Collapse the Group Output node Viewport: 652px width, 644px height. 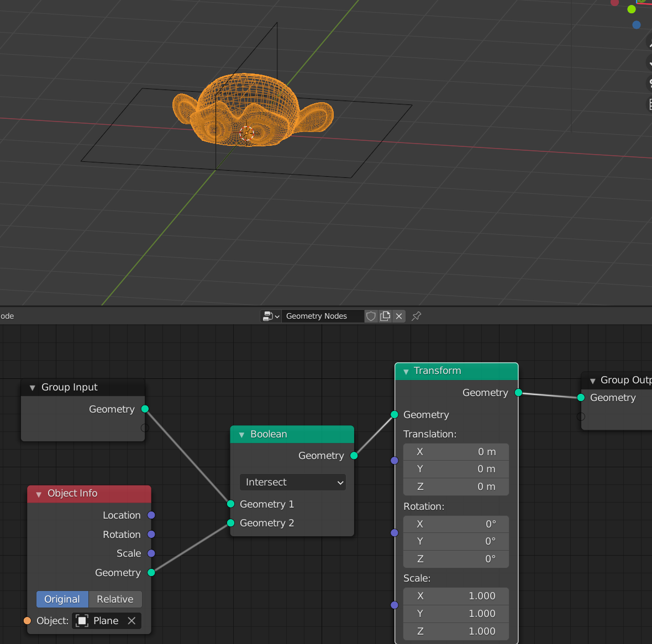592,381
